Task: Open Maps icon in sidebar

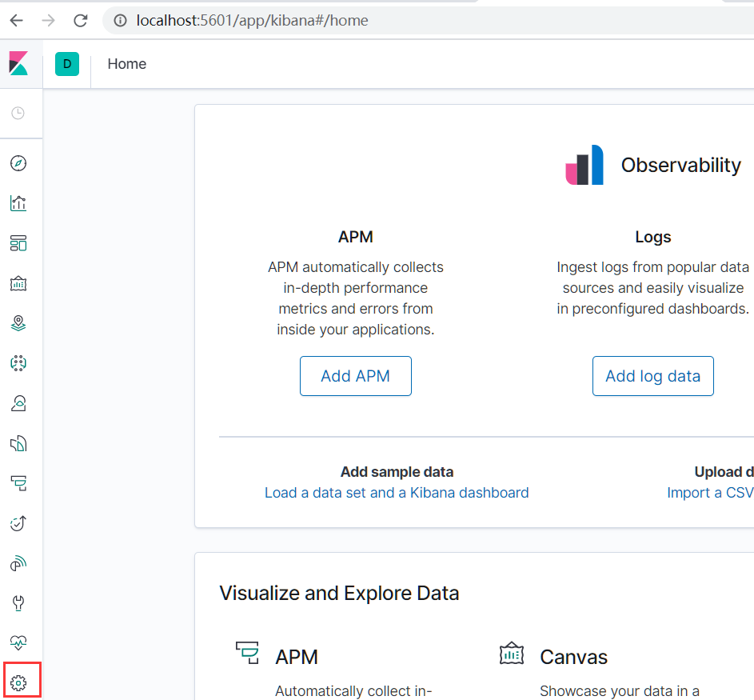Action: pos(18,323)
